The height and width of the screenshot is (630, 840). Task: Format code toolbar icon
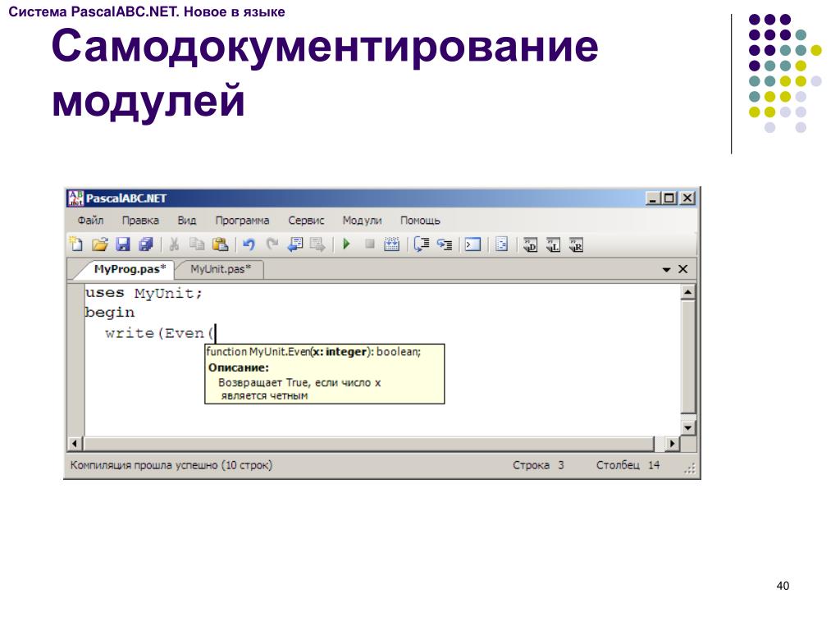501,244
